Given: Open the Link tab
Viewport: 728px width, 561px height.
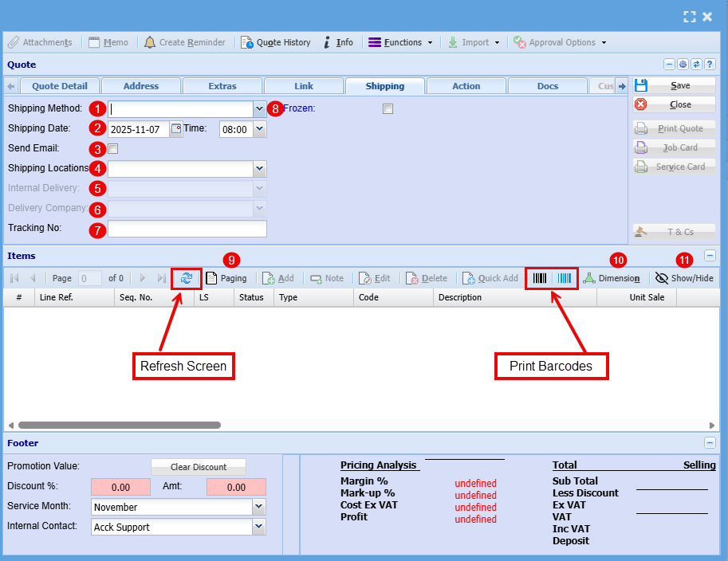Looking at the screenshot, I should click(304, 86).
